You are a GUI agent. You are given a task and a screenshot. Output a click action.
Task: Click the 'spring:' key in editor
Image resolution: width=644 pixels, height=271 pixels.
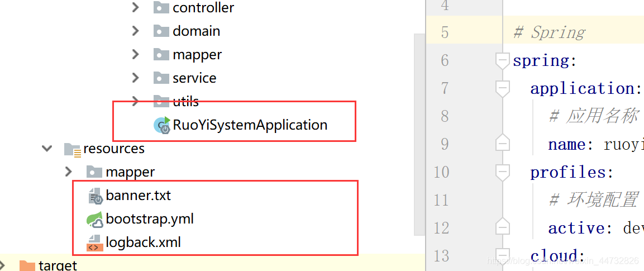pyautogui.click(x=545, y=61)
